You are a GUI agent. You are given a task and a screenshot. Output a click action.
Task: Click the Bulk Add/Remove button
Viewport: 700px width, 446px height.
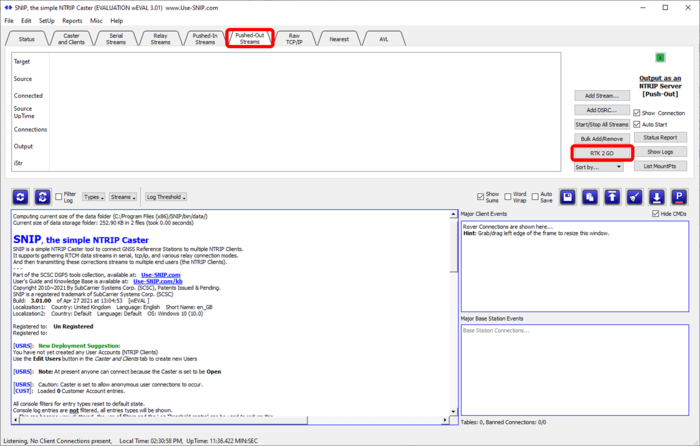point(602,139)
